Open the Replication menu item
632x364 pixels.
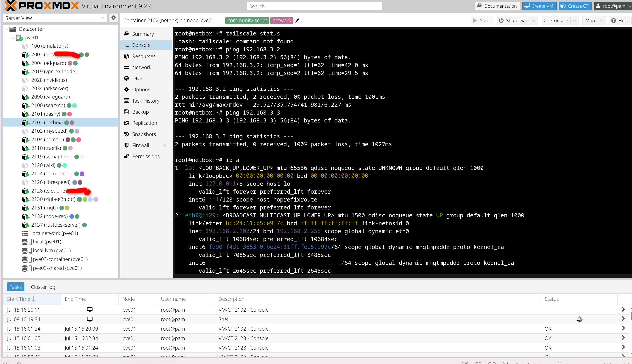(x=147, y=123)
